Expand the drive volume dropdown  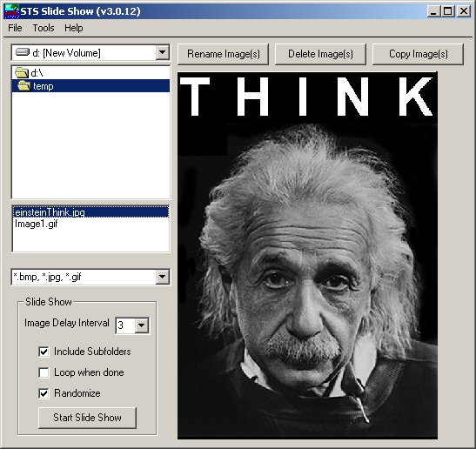163,52
